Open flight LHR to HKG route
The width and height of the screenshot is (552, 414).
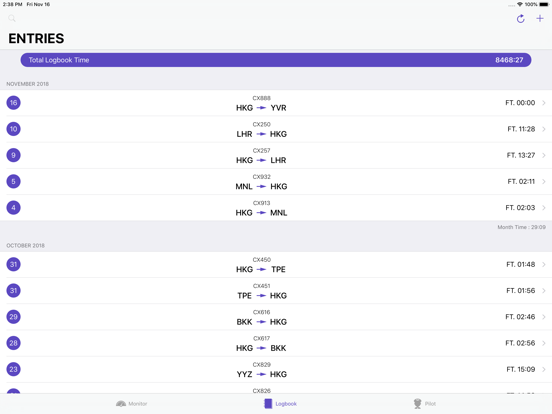(261, 134)
